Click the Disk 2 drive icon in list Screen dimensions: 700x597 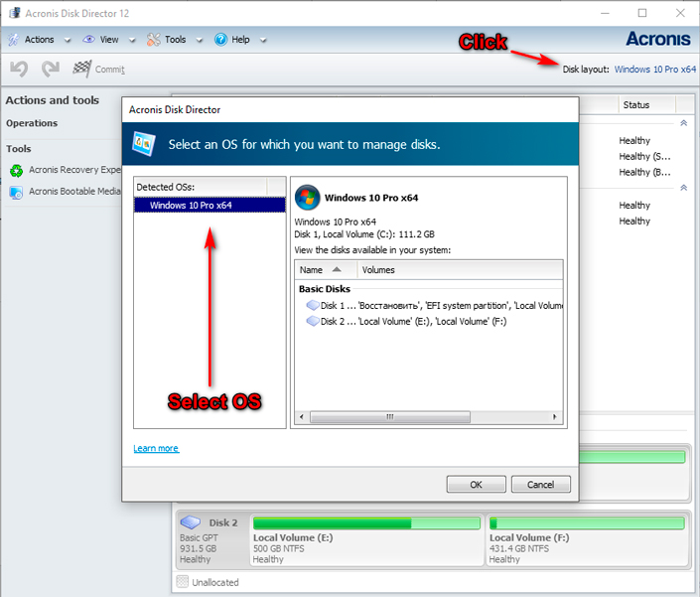click(x=313, y=321)
